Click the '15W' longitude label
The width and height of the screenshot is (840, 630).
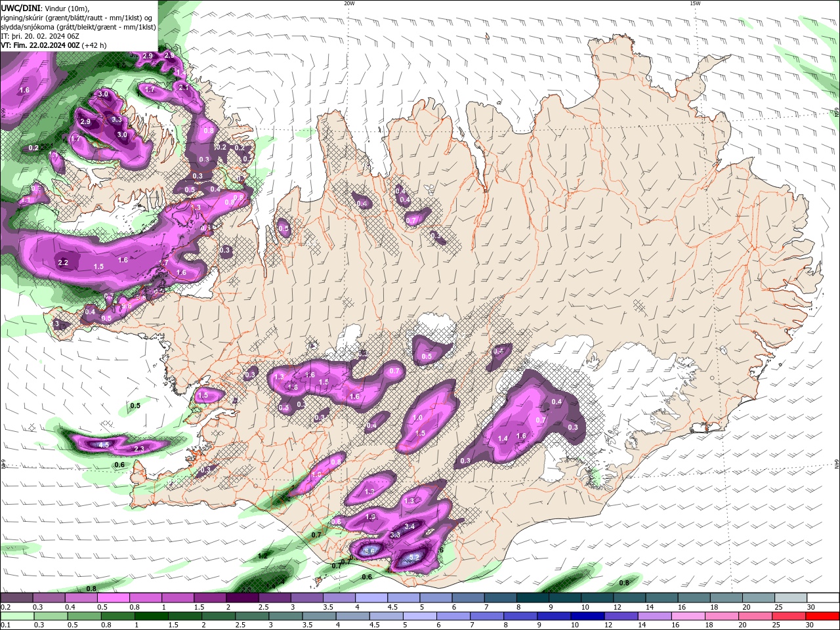695,3
